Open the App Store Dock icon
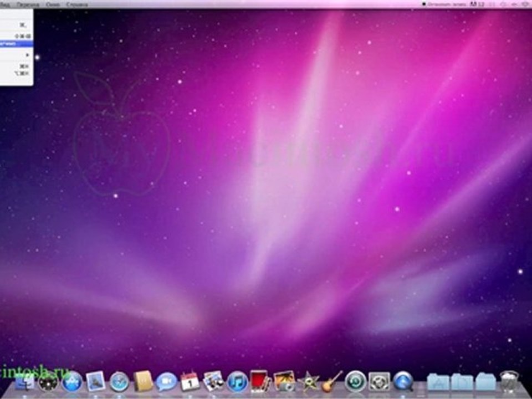 [72, 382]
